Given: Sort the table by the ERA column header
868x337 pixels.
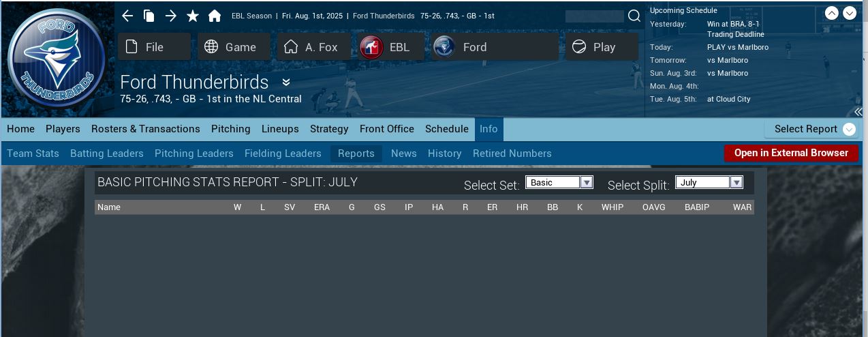Looking at the screenshot, I should pyautogui.click(x=322, y=207).
